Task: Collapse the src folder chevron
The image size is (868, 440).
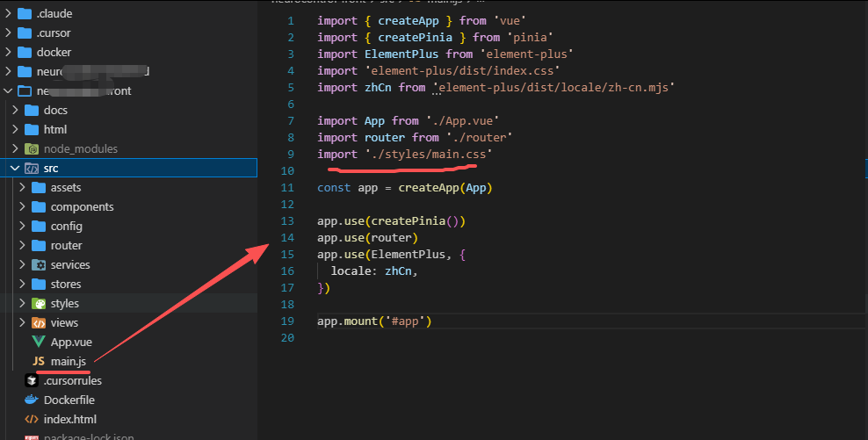Action: pyautogui.click(x=16, y=169)
